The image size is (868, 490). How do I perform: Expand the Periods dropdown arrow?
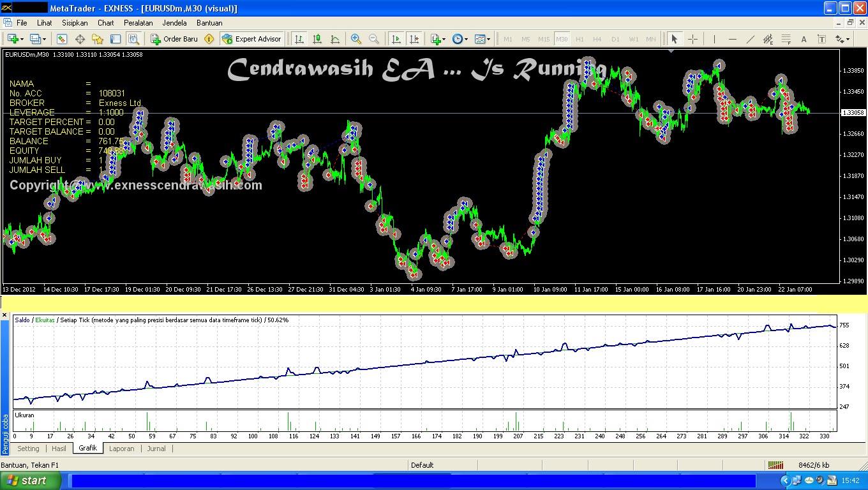pos(466,39)
